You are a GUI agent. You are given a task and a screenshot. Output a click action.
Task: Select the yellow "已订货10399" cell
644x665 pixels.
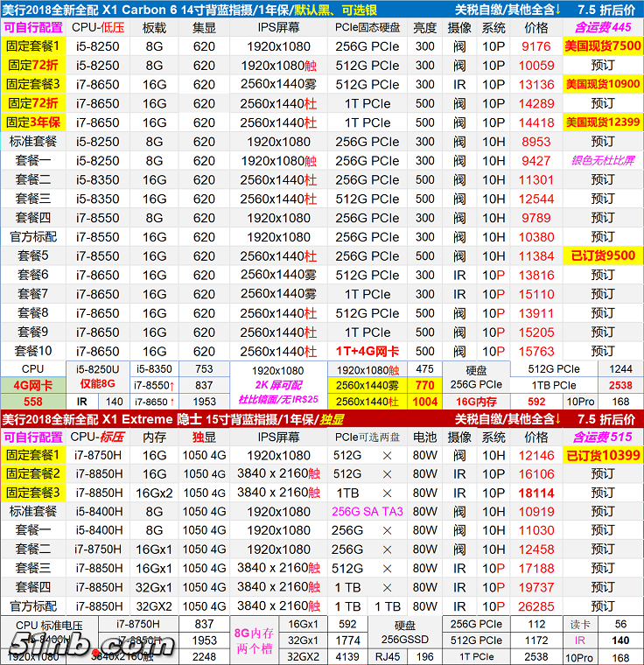[603, 456]
